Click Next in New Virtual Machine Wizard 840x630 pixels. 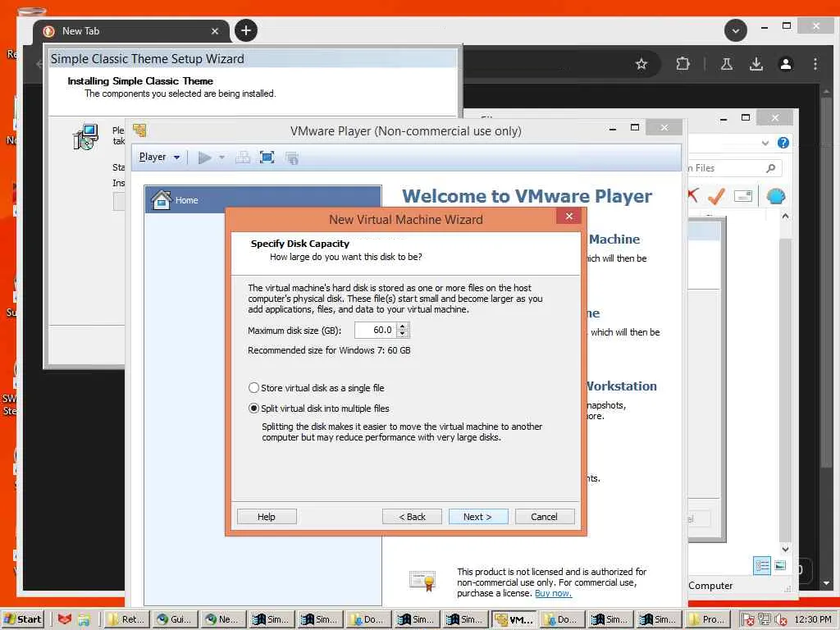coord(478,517)
